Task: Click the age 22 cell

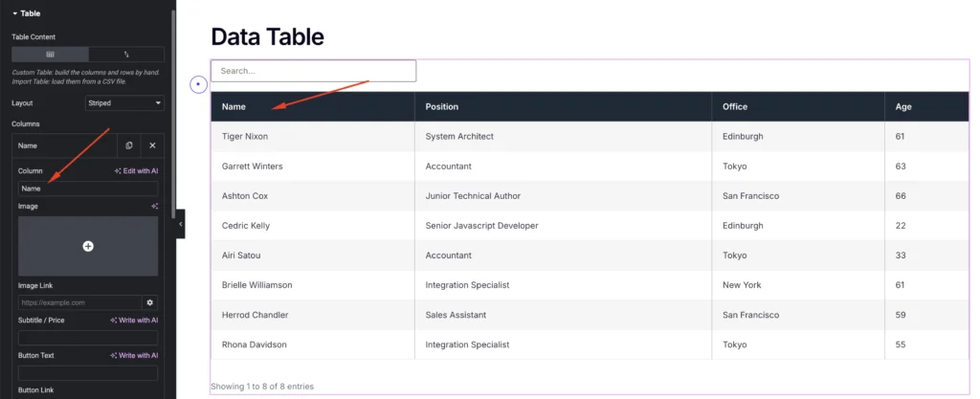Action: point(926,226)
